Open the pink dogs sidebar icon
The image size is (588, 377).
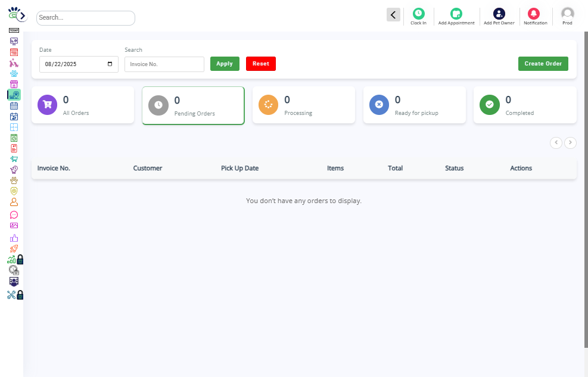click(x=14, y=63)
